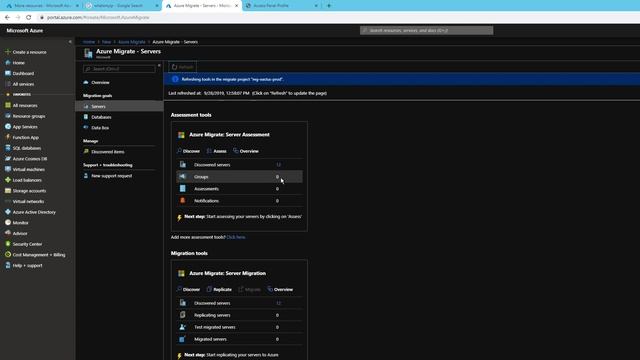Click the 'Click here' assessment tools link
Image resolution: width=640 pixels, height=360 pixels.
click(236, 237)
